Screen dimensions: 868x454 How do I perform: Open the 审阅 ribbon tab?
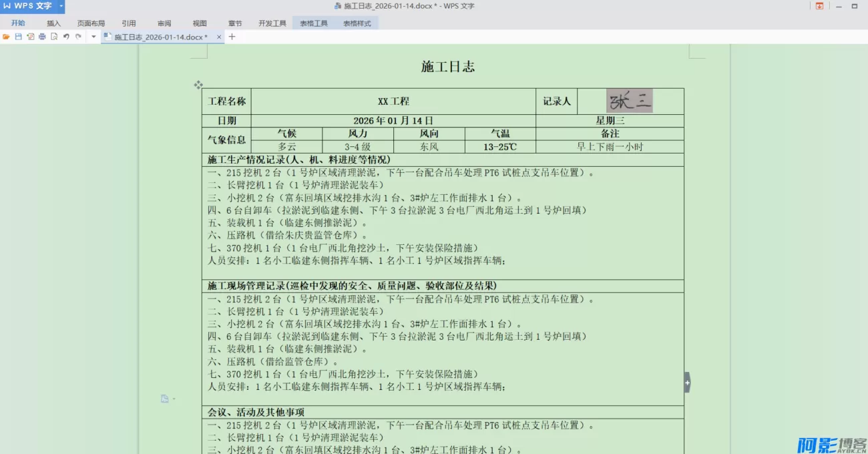164,22
